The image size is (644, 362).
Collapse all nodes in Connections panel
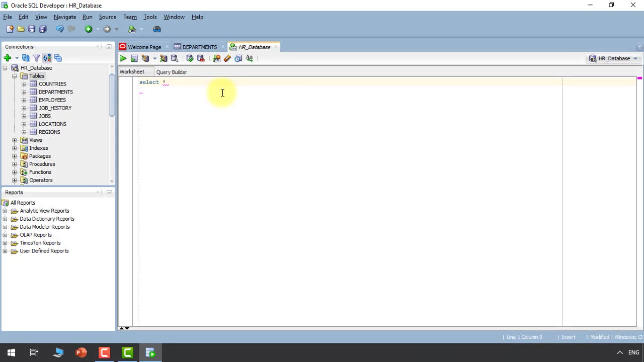[x=58, y=58]
